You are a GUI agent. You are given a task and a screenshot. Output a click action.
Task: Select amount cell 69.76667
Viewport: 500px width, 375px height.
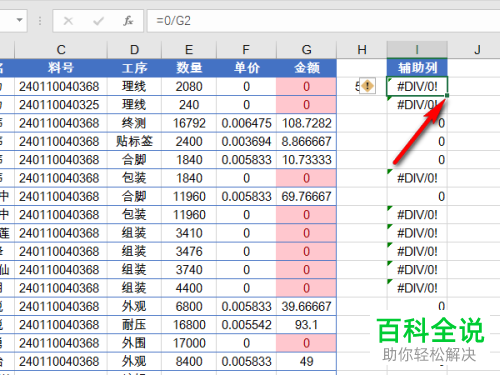[306, 196]
